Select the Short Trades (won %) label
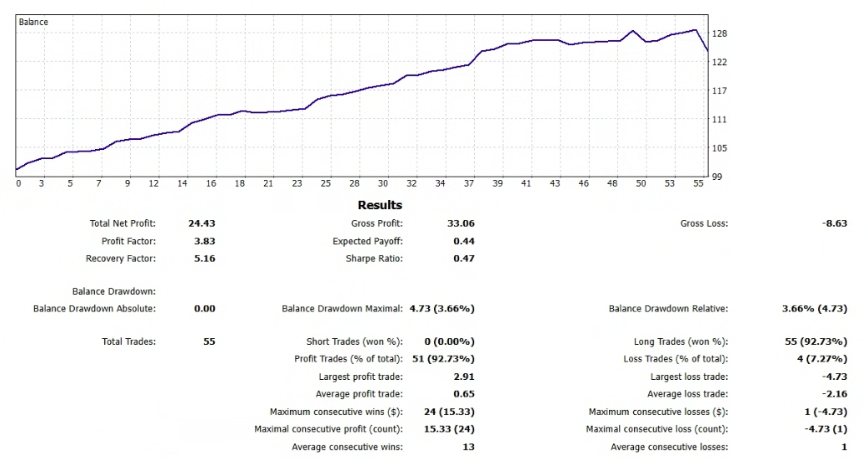Screen dimensions: 868x459 (x=354, y=342)
